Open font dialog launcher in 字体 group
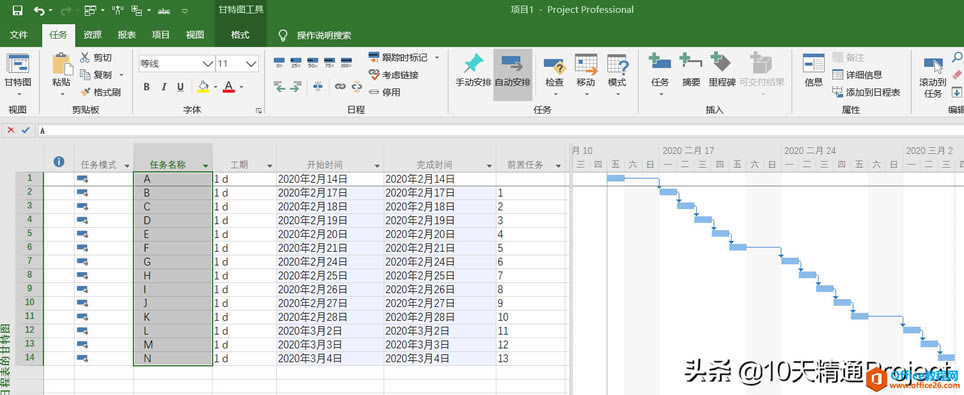 pos(258,110)
